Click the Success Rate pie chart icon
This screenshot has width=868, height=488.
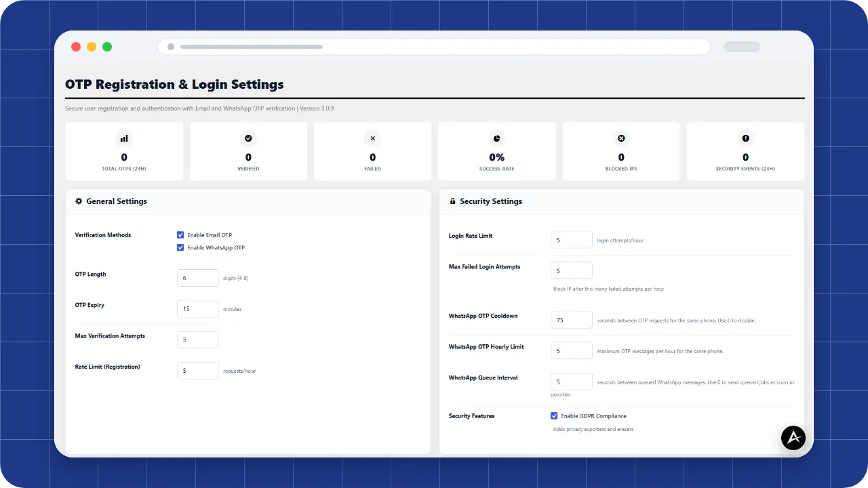pos(497,138)
